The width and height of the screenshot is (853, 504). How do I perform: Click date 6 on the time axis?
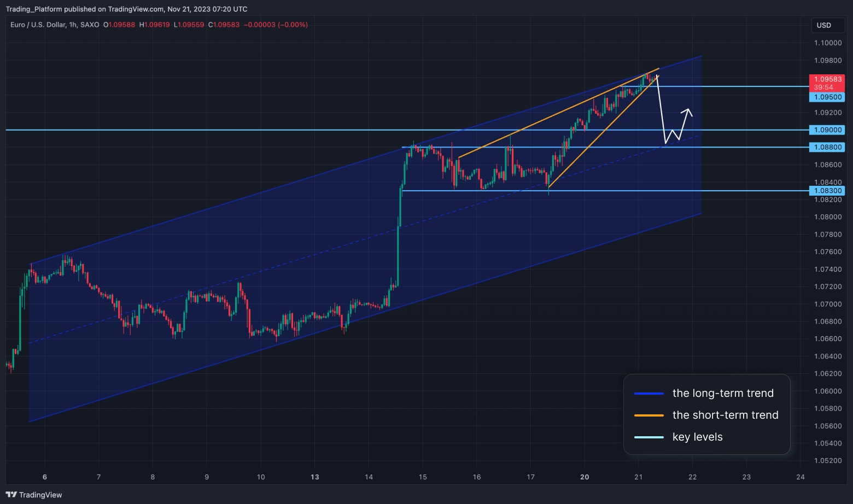point(45,477)
